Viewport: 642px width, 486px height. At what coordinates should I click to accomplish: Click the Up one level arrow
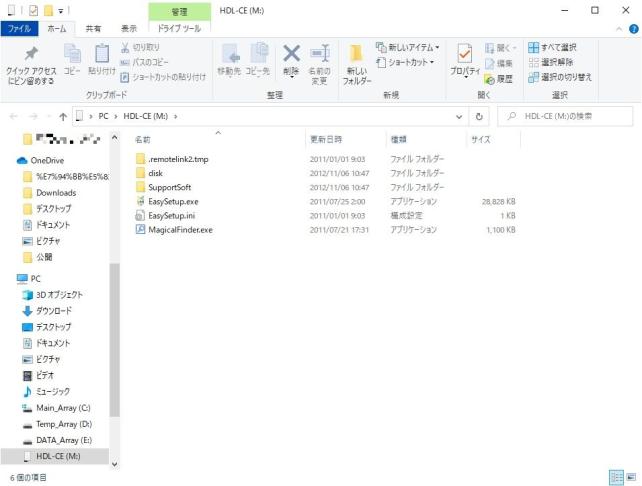[63, 117]
